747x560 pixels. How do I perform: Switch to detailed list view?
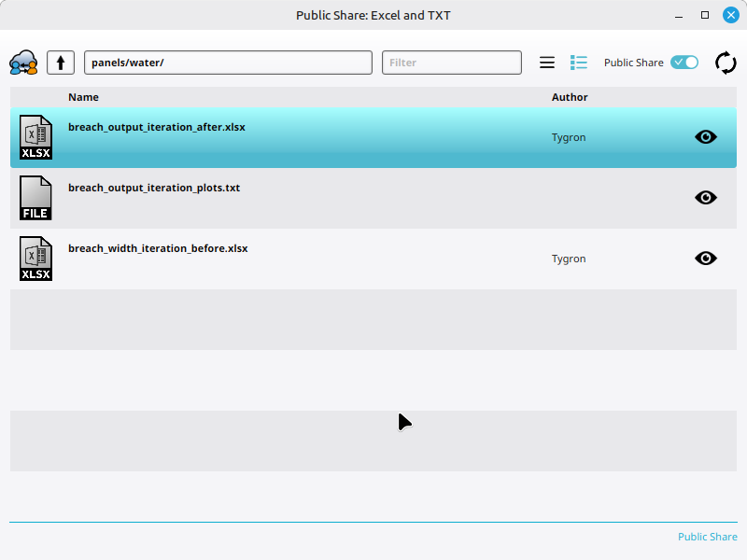pos(579,62)
